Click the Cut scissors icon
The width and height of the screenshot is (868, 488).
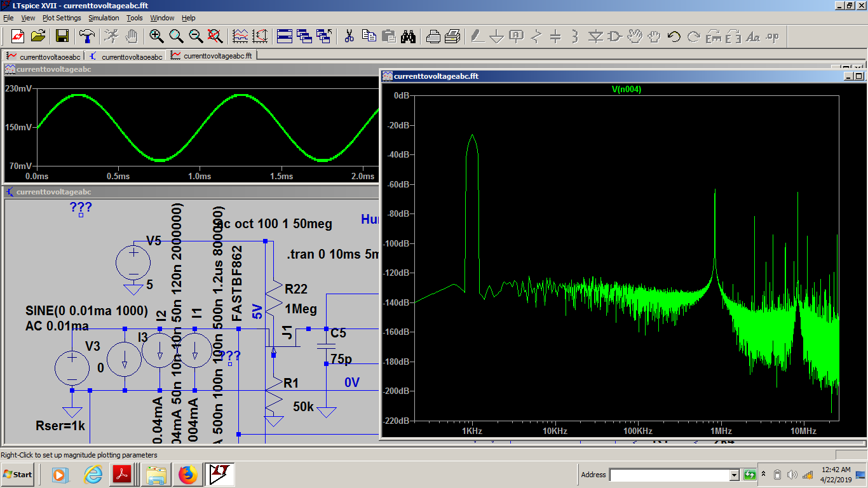349,36
